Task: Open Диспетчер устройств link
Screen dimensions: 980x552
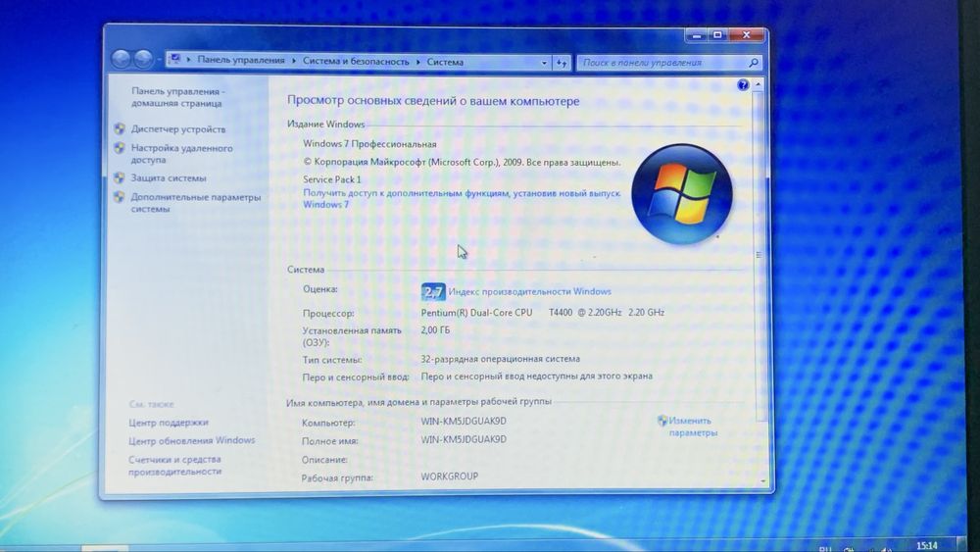Action: tap(178, 129)
